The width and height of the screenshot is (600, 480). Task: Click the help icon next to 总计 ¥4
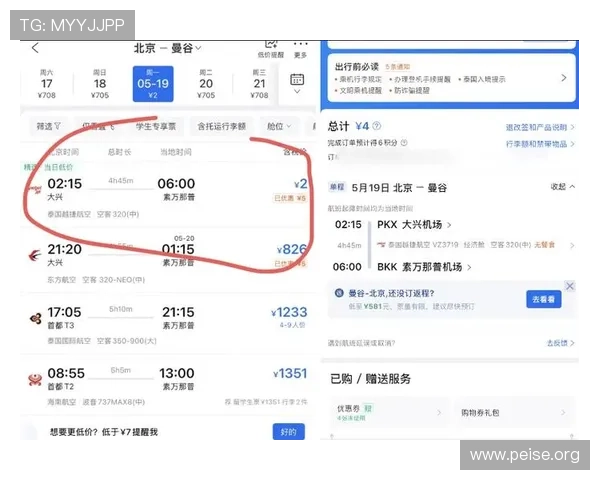point(377,126)
